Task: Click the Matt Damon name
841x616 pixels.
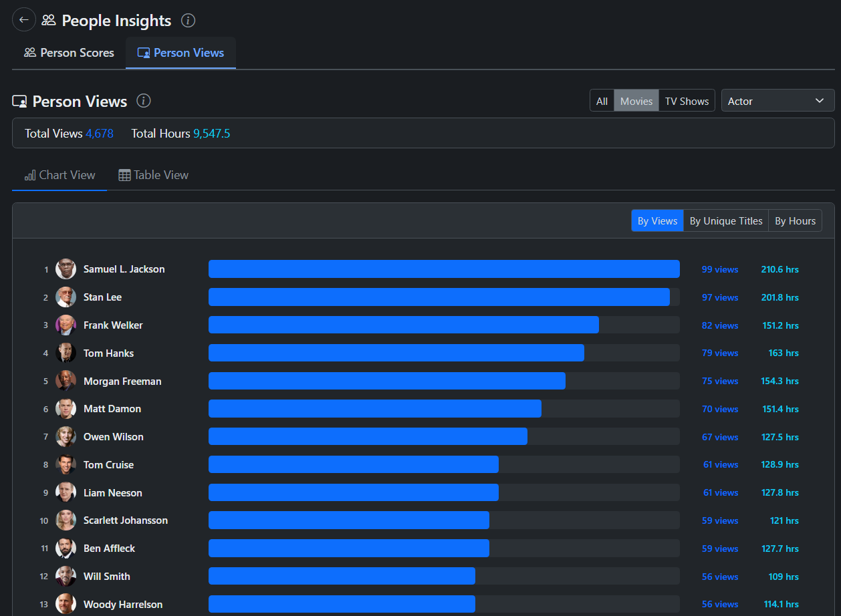Action: 112,409
